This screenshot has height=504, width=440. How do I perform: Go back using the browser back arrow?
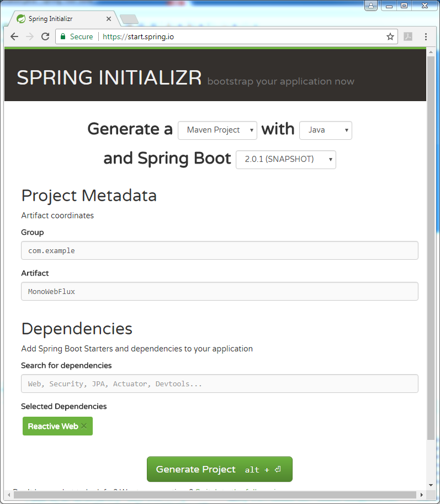(14, 36)
